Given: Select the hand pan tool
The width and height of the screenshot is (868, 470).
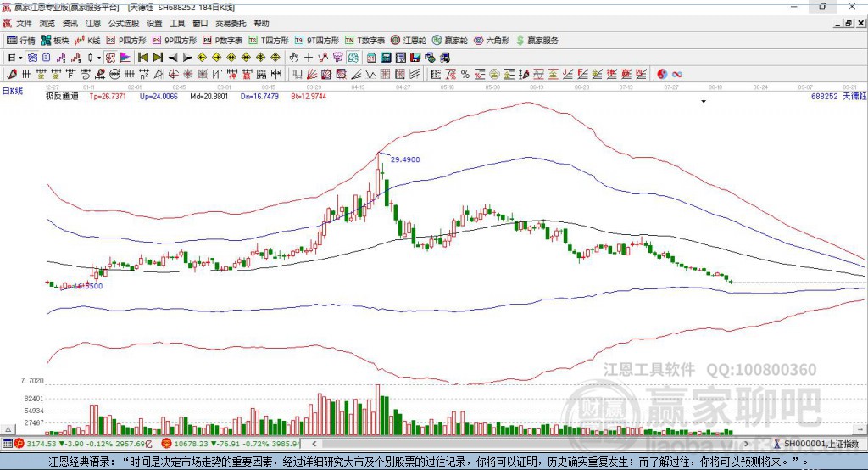Looking at the screenshot, I should 294,58.
